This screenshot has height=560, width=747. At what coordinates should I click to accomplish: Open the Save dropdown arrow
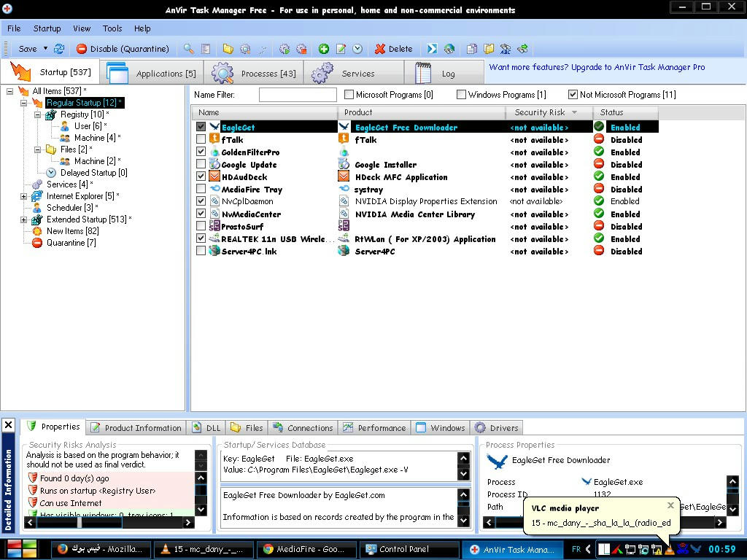click(46, 49)
